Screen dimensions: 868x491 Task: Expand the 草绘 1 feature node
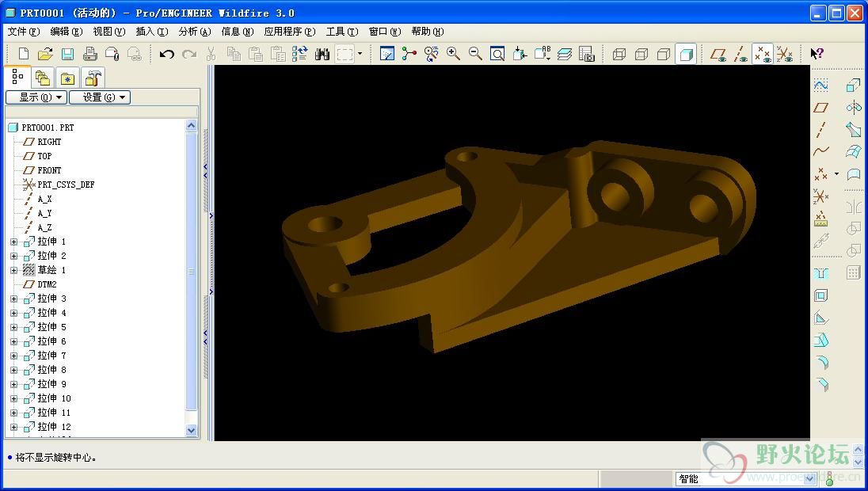pyautogui.click(x=13, y=270)
